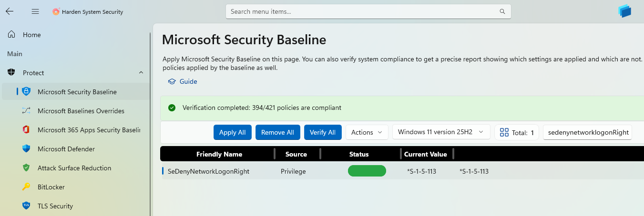The height and width of the screenshot is (216, 644).
Task: Sort by the Current Value column header
Action: tap(426, 154)
